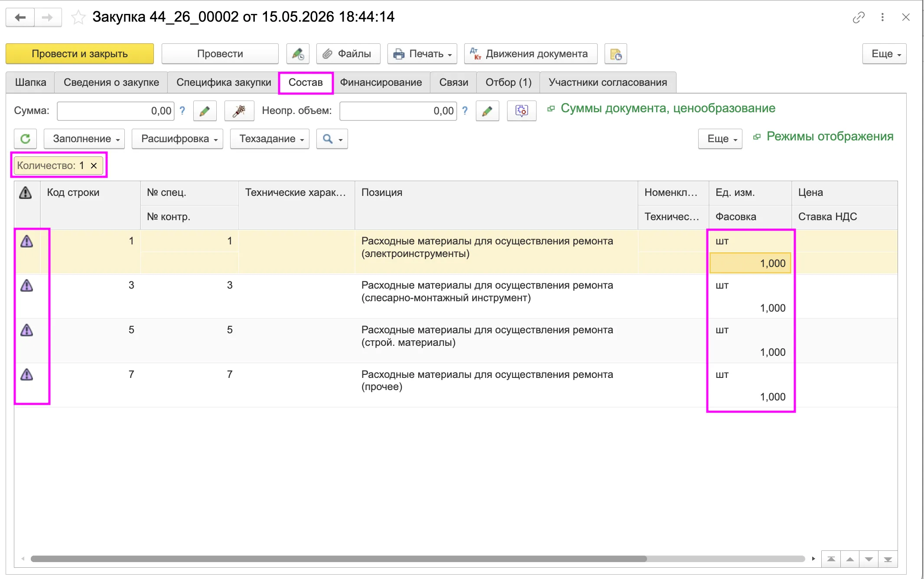Remove the Количество: 1 filter chip
Viewport: 924px width, 579px height.
94,166
